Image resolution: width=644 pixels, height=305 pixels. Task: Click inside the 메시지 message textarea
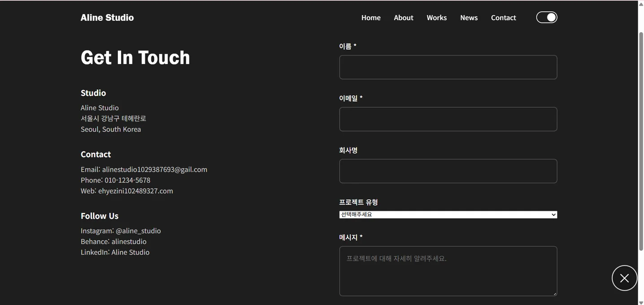448,271
